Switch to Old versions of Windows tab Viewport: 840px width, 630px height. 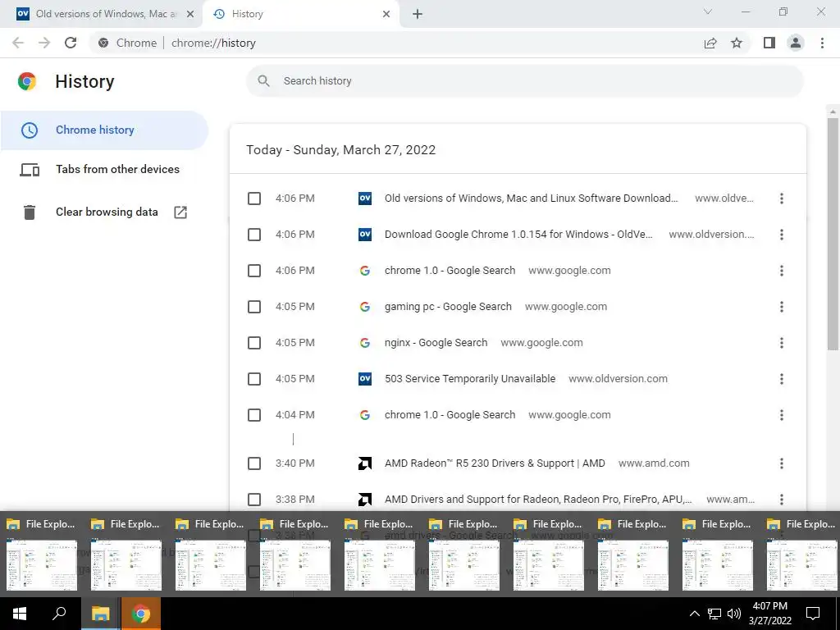[101, 14]
